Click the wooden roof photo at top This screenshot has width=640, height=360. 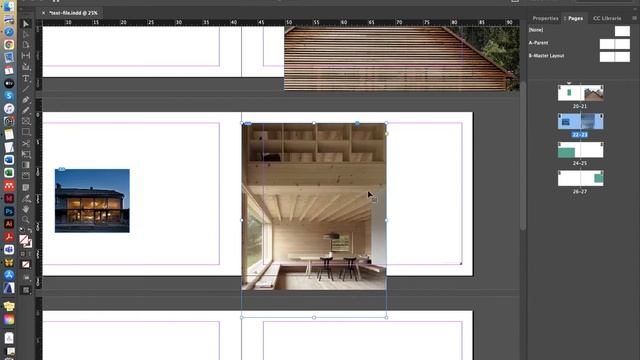coord(402,58)
